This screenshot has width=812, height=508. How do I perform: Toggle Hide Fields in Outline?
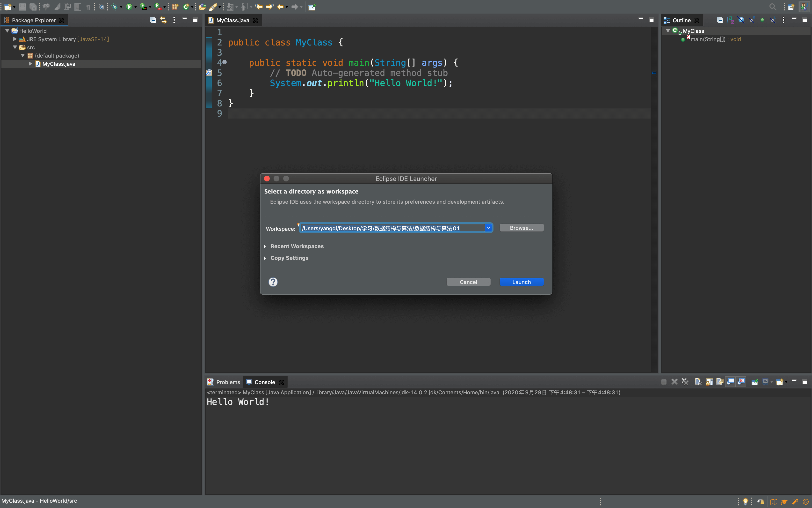tap(741, 20)
